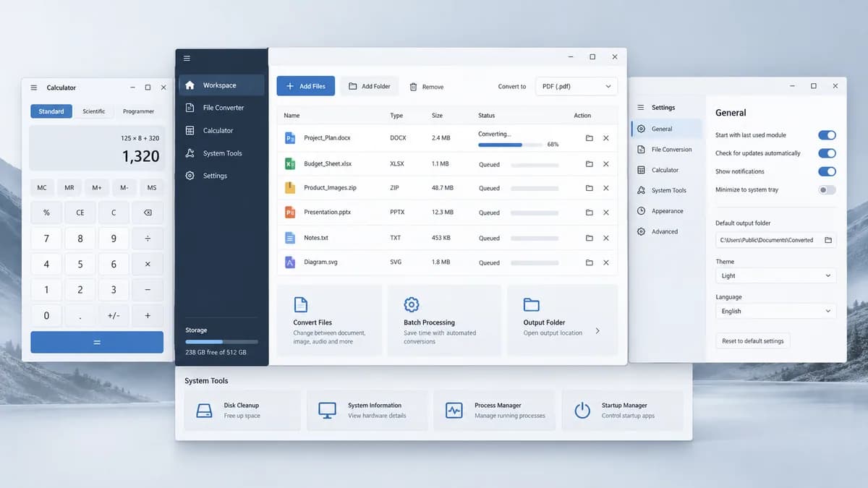868x488 pixels.
Task: Remove Project_Plan.docx with its X icon
Action: 606,138
